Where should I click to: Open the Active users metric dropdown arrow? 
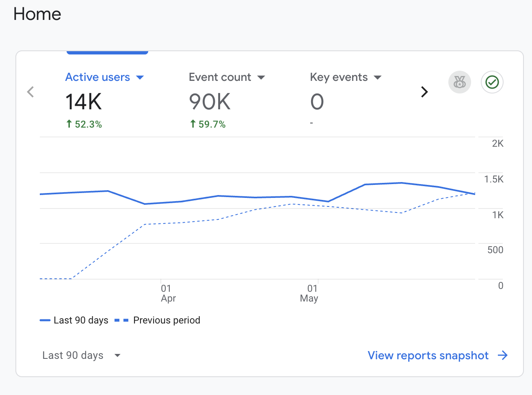point(140,78)
